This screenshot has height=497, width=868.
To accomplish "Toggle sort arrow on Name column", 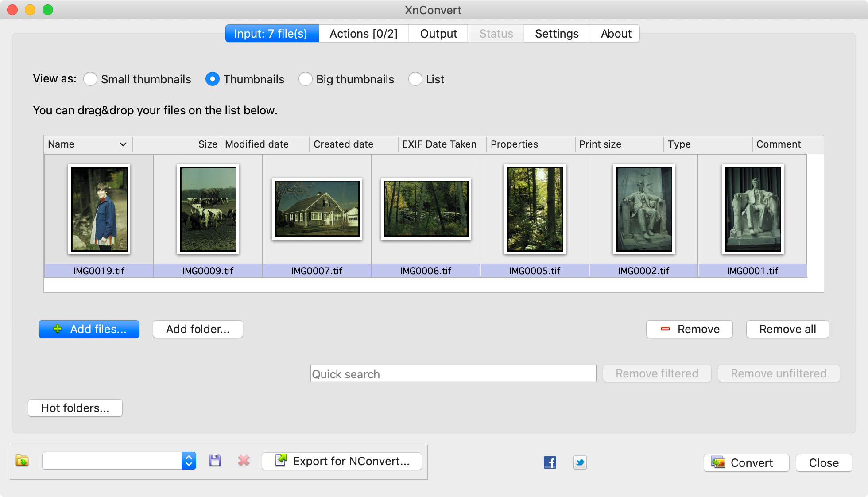I will pos(123,144).
